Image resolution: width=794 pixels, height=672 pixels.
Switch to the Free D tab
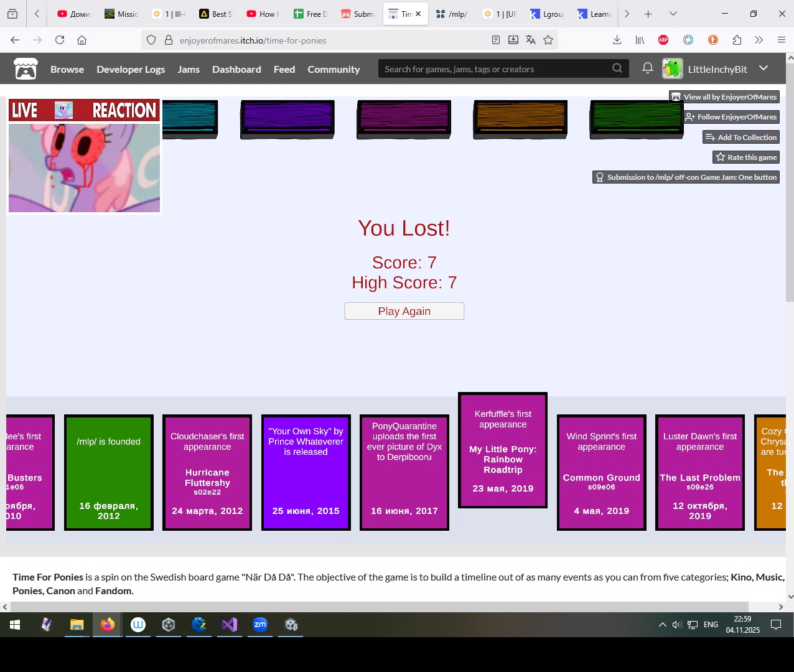point(311,14)
